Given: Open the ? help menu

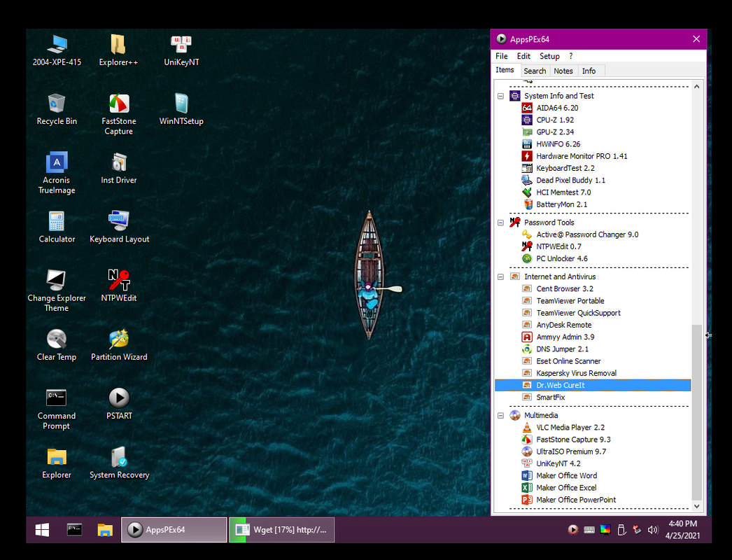Looking at the screenshot, I should point(571,56).
